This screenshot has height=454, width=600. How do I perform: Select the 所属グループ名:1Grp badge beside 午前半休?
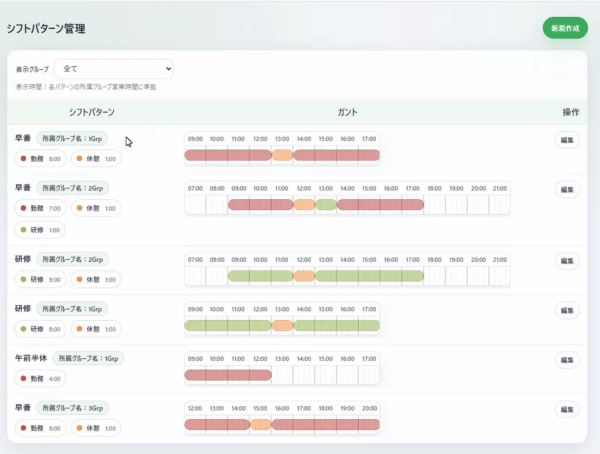(x=88, y=358)
